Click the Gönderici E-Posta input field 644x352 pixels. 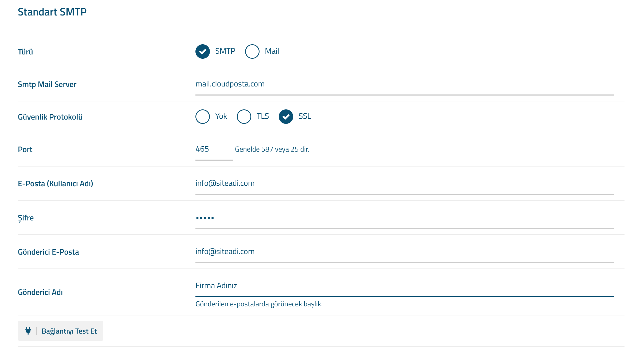click(x=320, y=252)
